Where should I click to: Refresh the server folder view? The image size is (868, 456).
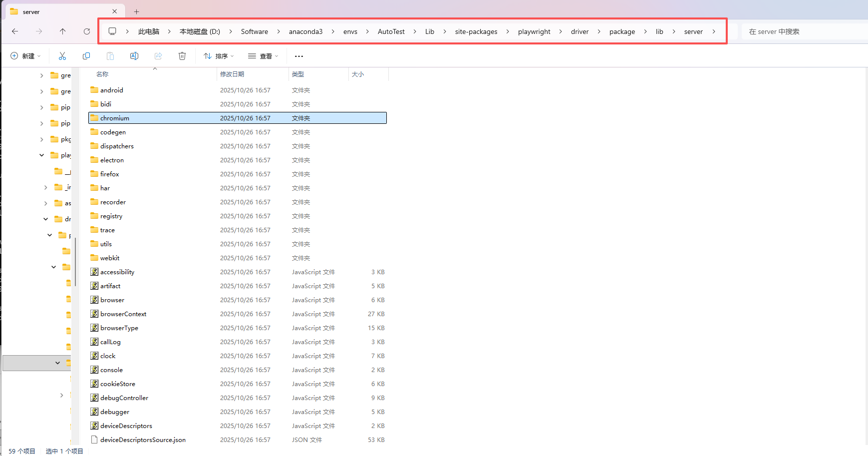coord(87,31)
